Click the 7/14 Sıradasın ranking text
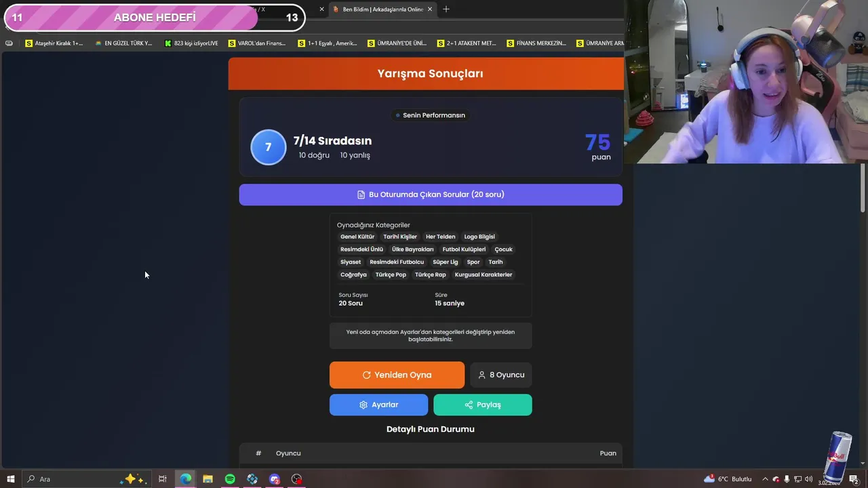This screenshot has width=868, height=488. [332, 141]
